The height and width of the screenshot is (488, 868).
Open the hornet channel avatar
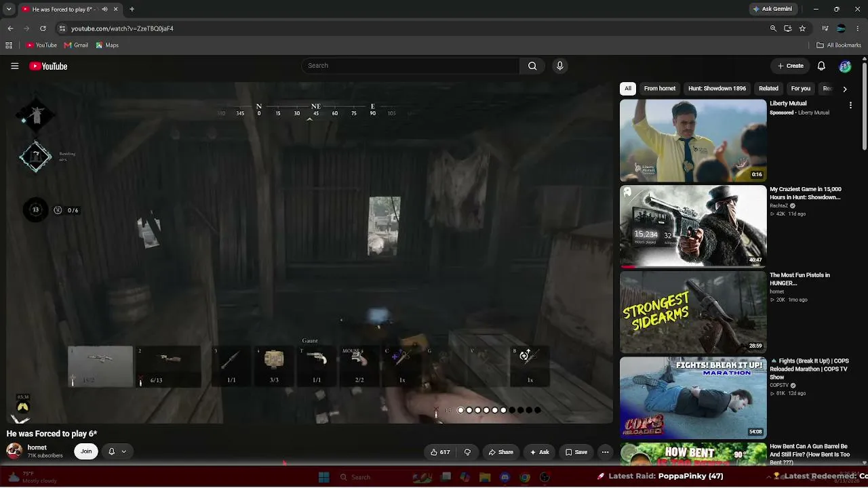coord(14,451)
